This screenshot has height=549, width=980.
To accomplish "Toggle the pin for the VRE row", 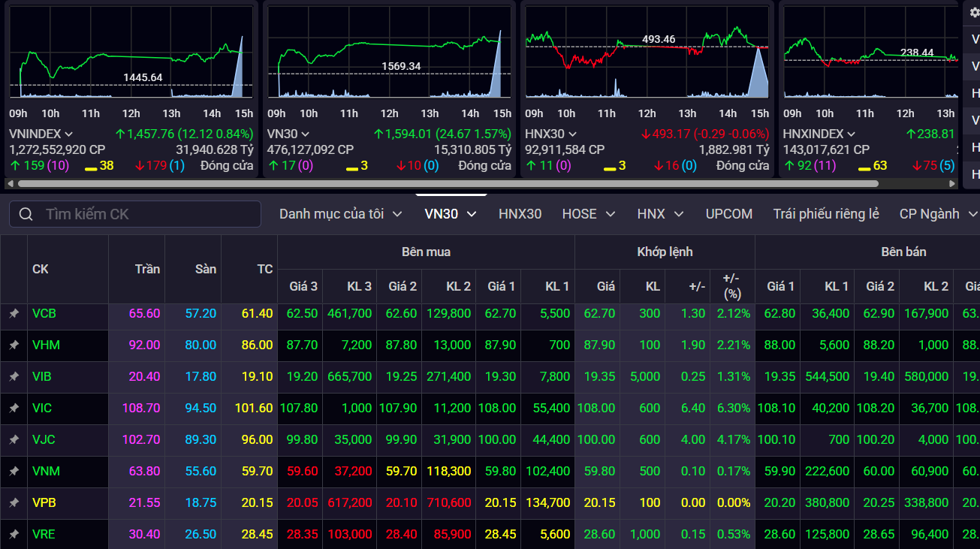I will click(13, 534).
